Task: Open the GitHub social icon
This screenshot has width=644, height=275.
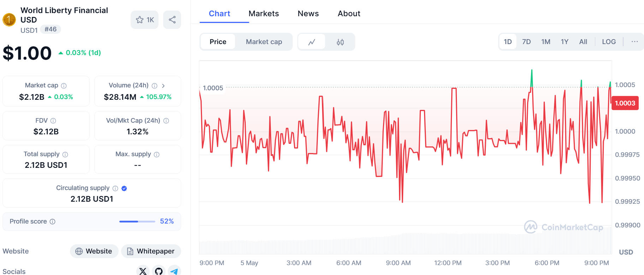Action: point(159,271)
